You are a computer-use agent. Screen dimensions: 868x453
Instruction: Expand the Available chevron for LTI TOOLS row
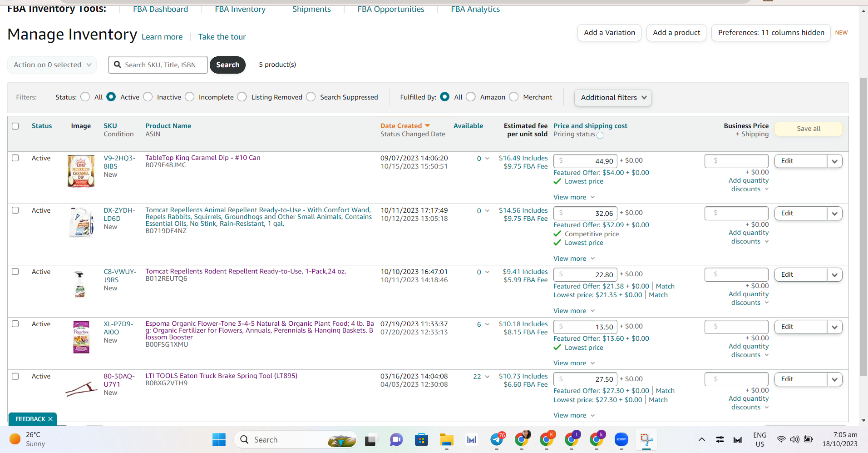[x=487, y=377]
